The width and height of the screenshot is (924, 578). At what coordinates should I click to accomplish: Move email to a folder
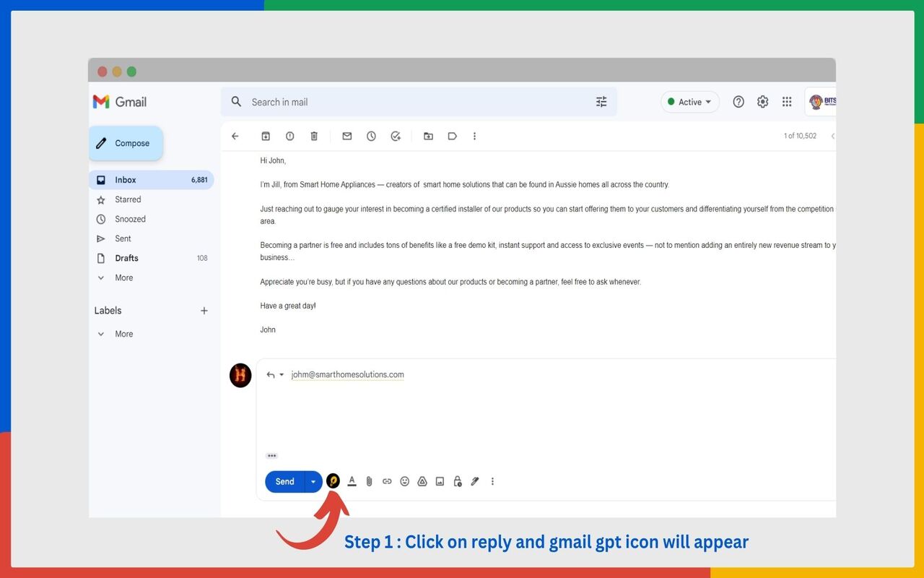(x=428, y=136)
